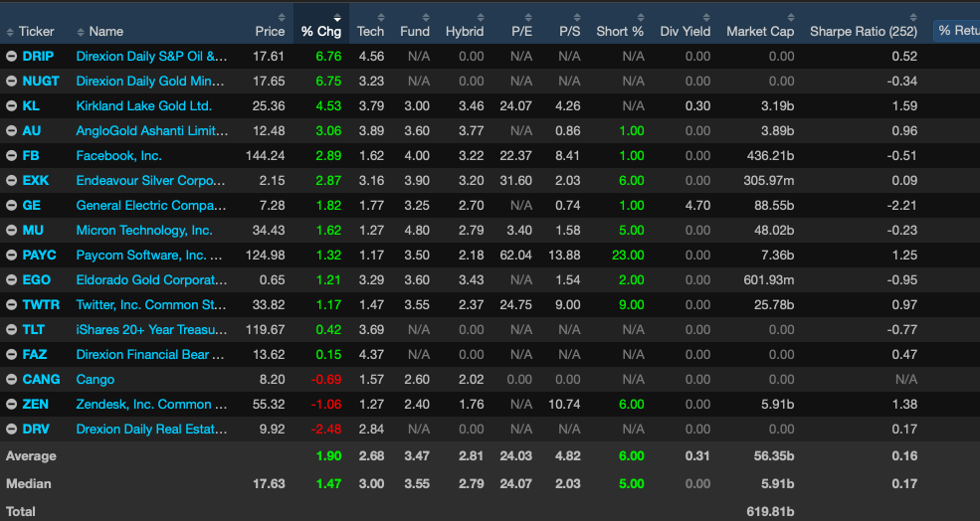Viewport: 980px width, 521px height.
Task: Open the TWTR ticker link
Action: 41,305
